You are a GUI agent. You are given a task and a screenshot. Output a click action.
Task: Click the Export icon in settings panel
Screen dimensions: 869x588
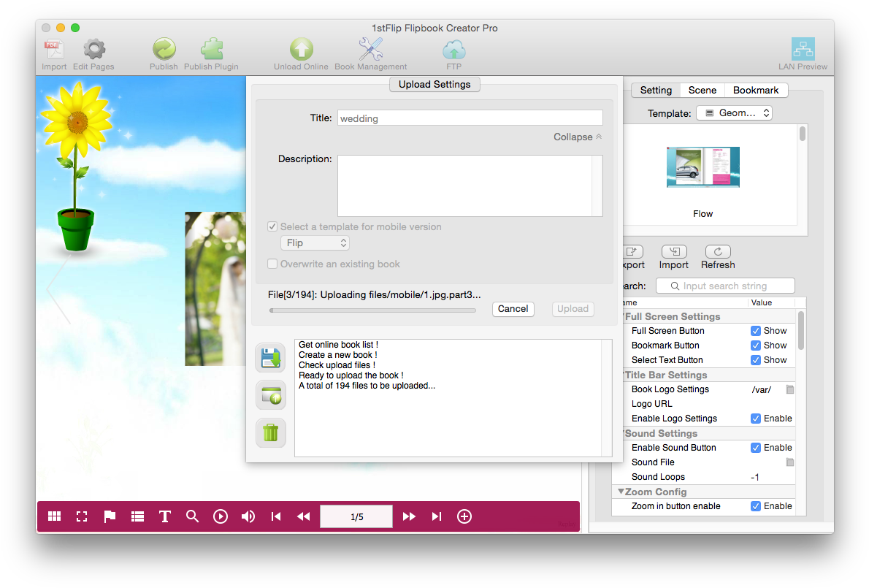[x=632, y=251]
